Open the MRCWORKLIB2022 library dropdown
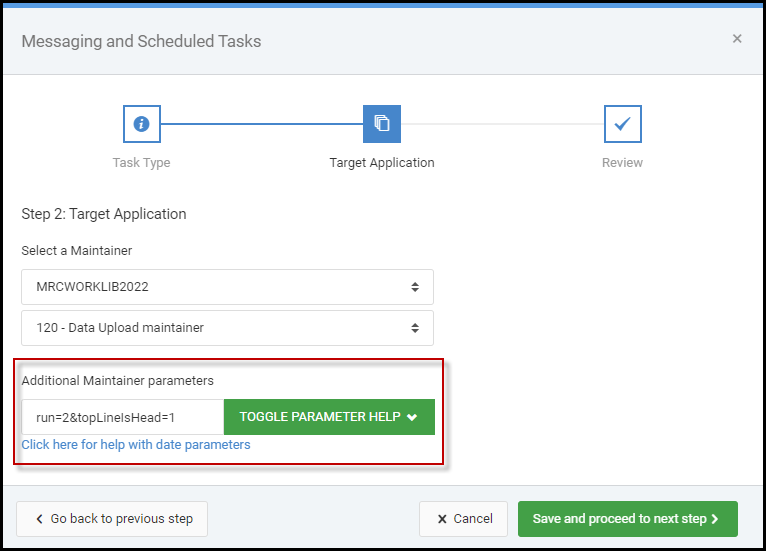 (x=227, y=287)
